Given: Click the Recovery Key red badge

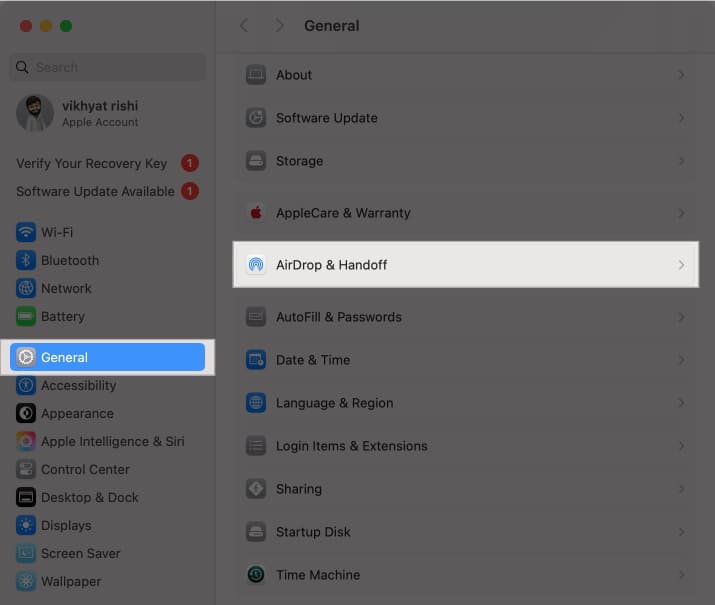Looking at the screenshot, I should pyautogui.click(x=190, y=163).
